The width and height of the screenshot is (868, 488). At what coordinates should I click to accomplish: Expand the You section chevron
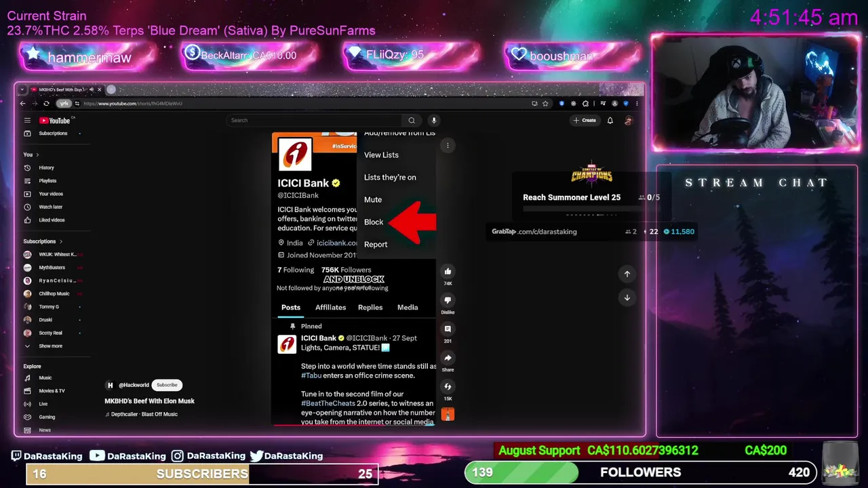[x=37, y=155]
